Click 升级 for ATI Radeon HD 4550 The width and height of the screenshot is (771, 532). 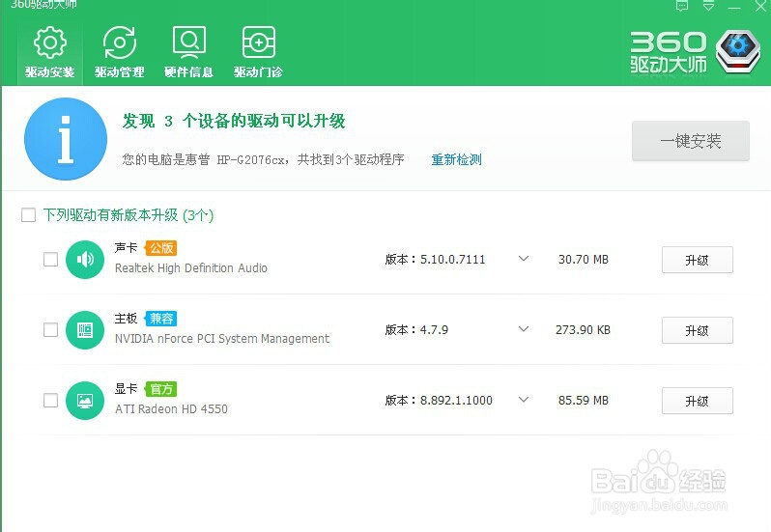[698, 401]
